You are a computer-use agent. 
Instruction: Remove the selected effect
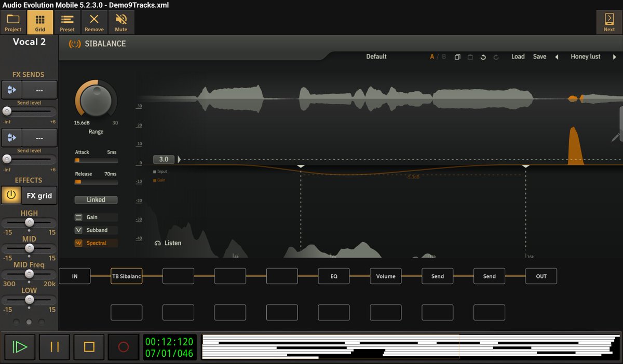point(94,23)
